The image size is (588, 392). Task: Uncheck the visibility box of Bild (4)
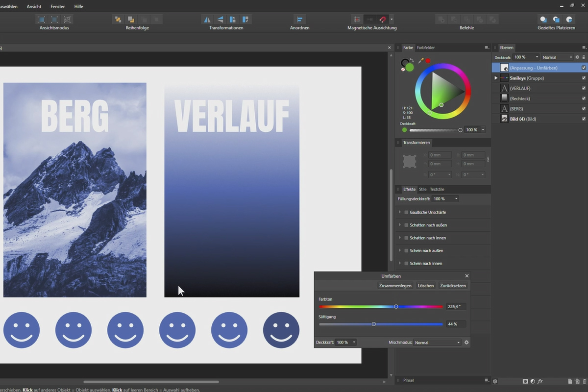click(x=583, y=119)
